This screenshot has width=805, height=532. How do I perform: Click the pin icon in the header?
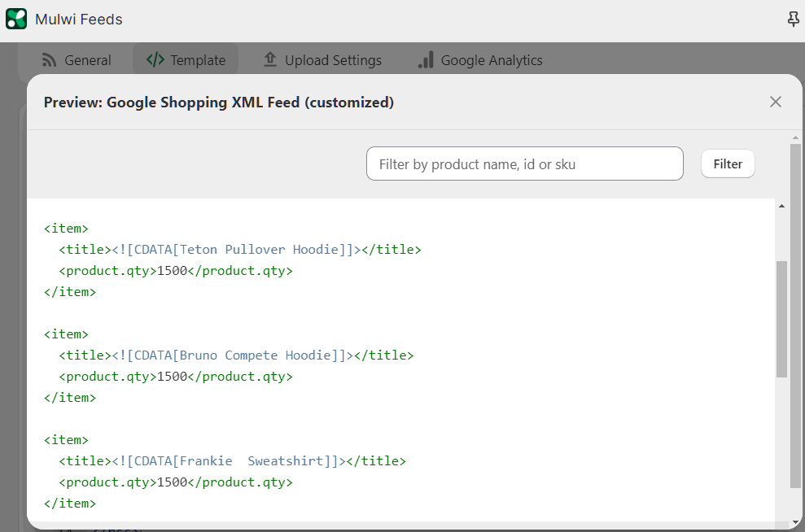(x=793, y=20)
